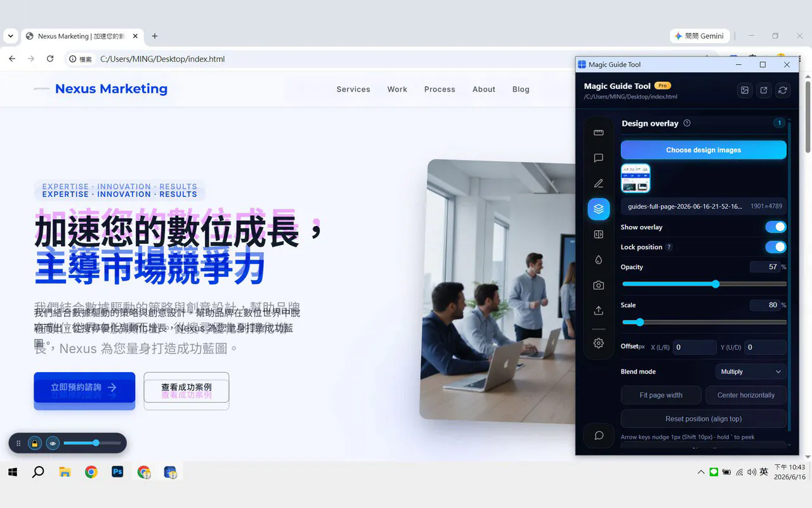The width and height of the screenshot is (812, 508).
Task: Click the help icon beside Design overlay
Action: pos(687,123)
